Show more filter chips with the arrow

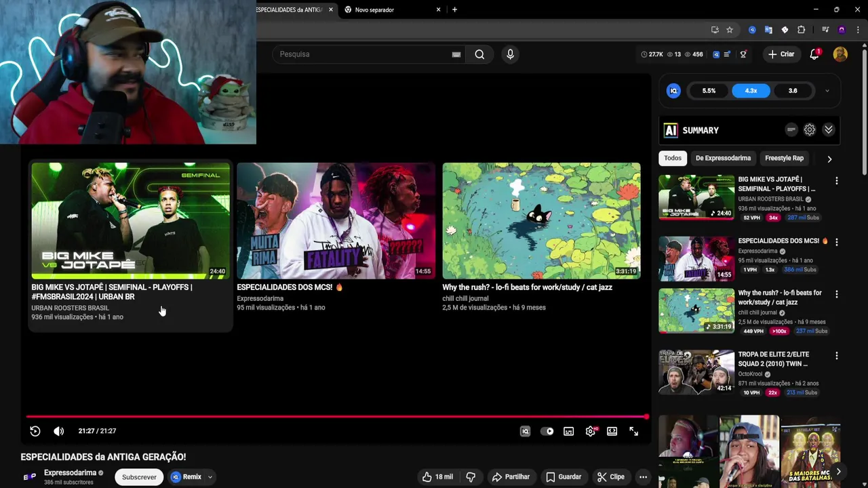(829, 159)
